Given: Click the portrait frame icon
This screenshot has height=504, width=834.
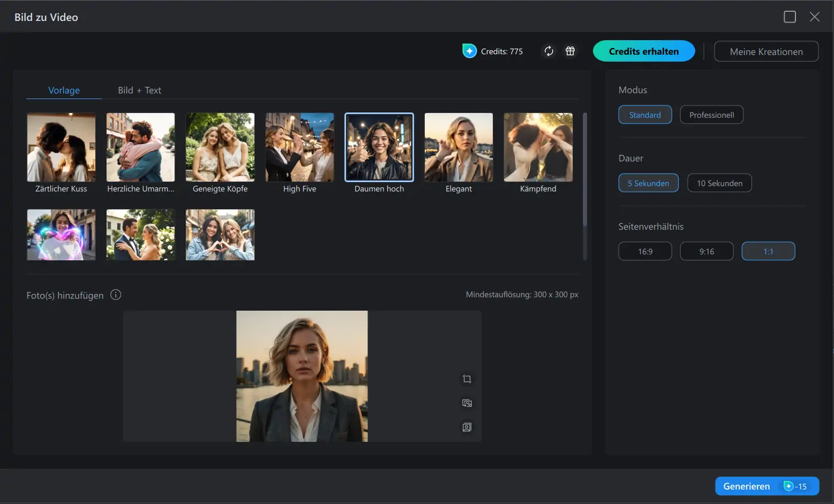Looking at the screenshot, I should click(x=467, y=427).
